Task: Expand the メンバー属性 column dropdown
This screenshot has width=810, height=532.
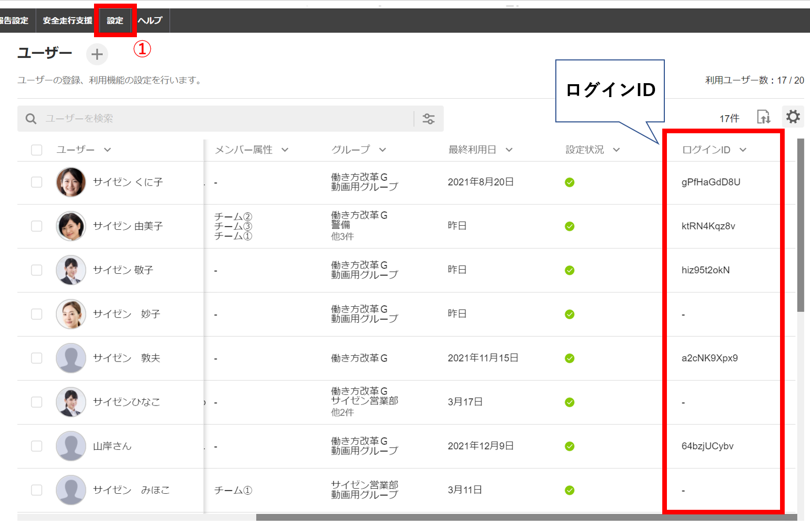Action: pos(285,150)
